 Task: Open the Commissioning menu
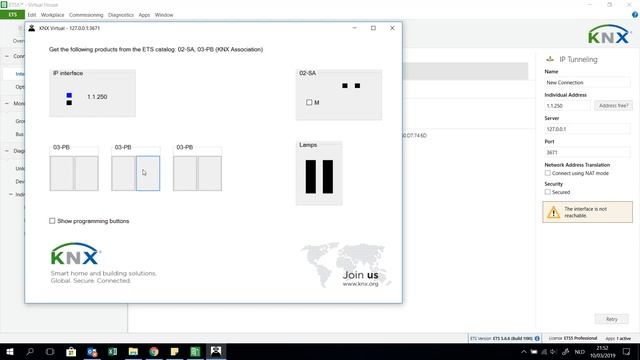[86, 15]
